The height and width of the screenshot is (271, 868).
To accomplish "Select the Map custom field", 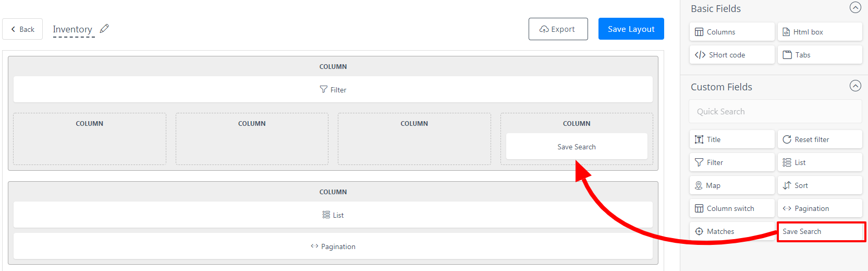I will click(731, 185).
